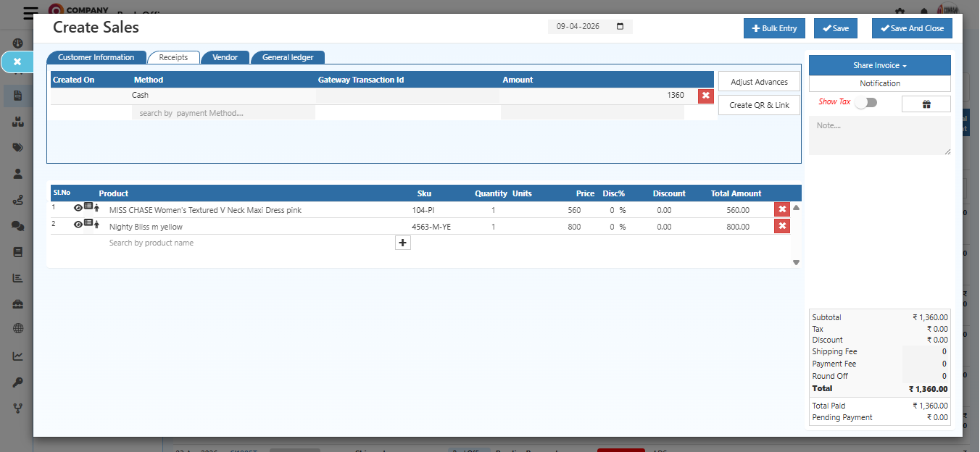
Task: Open the tag icon in the left sidebar
Action: click(17, 147)
